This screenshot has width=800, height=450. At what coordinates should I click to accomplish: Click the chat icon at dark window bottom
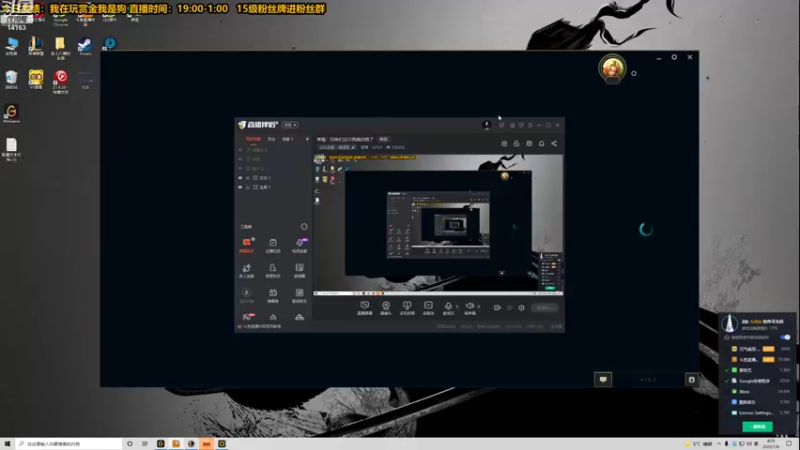(603, 380)
